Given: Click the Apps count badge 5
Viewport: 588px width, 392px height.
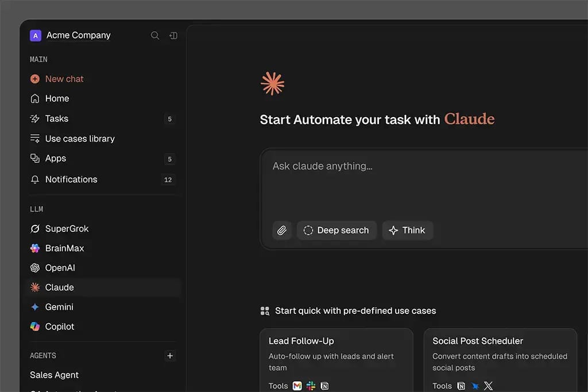Looking at the screenshot, I should click(x=169, y=160).
